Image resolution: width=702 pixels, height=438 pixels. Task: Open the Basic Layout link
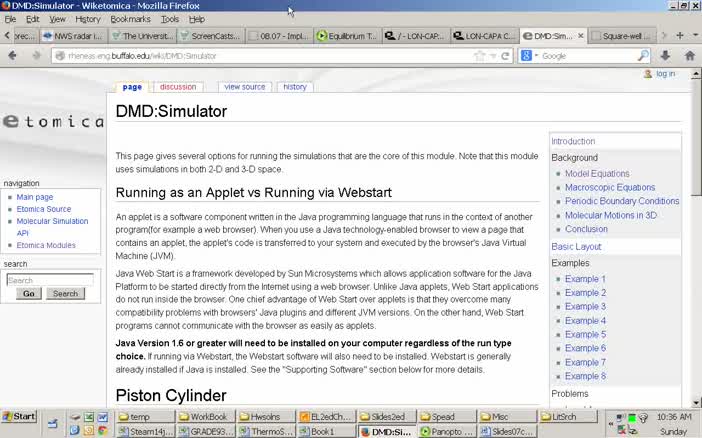pos(576,247)
